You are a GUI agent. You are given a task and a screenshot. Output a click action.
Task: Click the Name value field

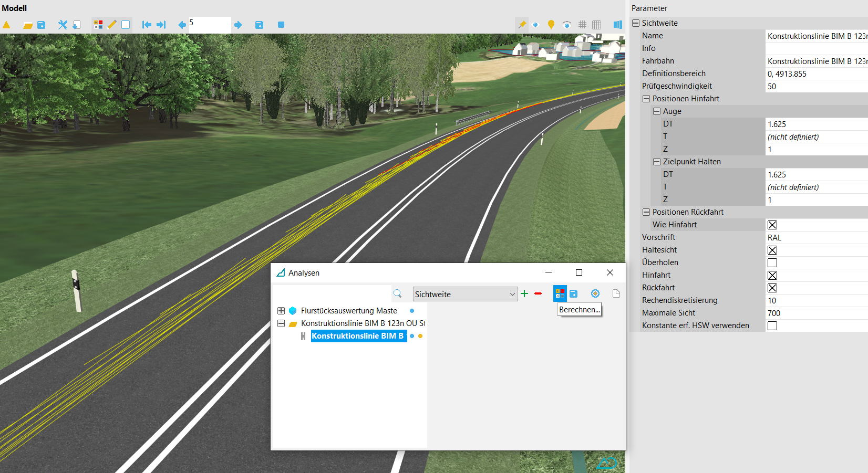817,36
